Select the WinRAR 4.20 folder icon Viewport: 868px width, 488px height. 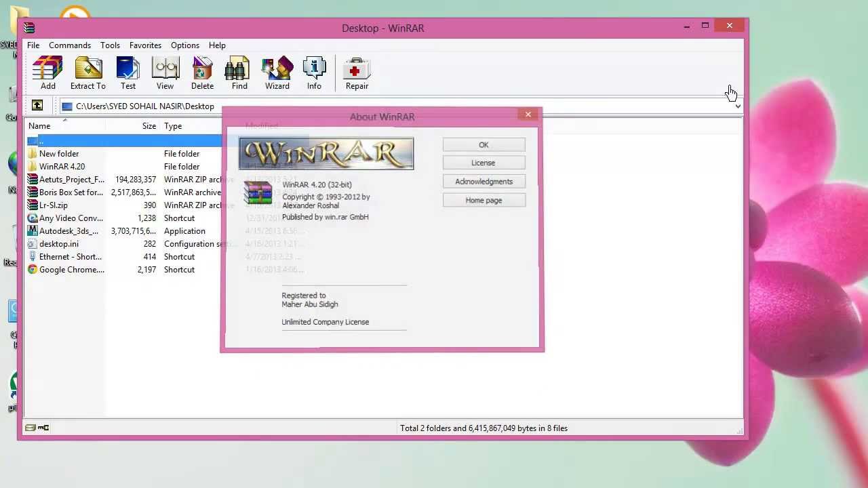[x=33, y=167]
